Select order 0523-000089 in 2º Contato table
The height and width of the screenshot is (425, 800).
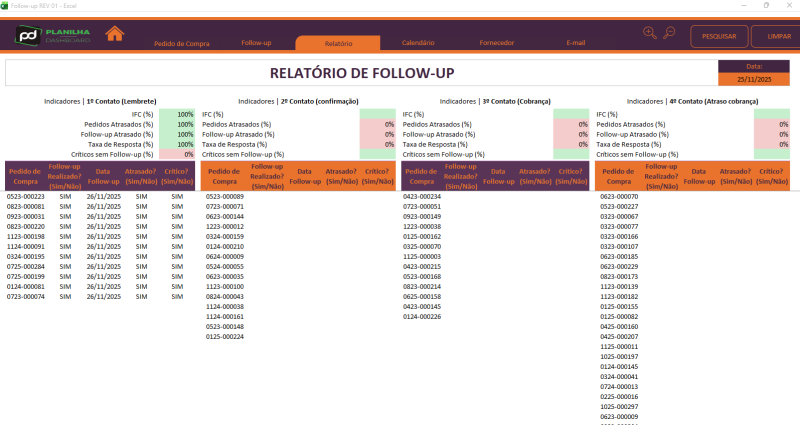pos(225,197)
